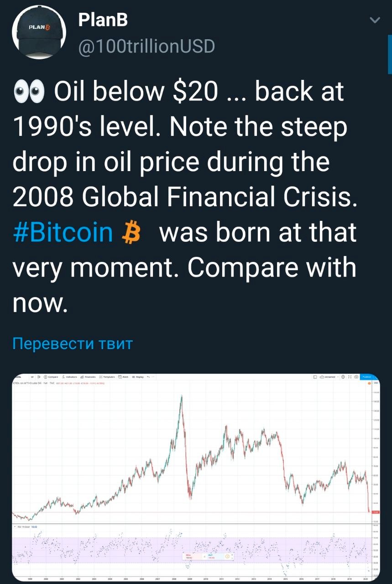Open Financials in chart toolbar

[x=88, y=377]
